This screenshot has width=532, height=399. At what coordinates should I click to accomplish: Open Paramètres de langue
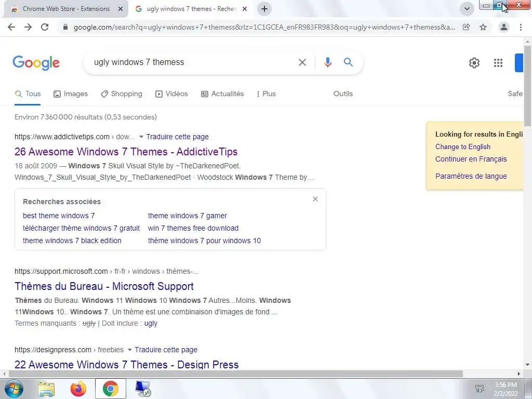click(x=471, y=177)
